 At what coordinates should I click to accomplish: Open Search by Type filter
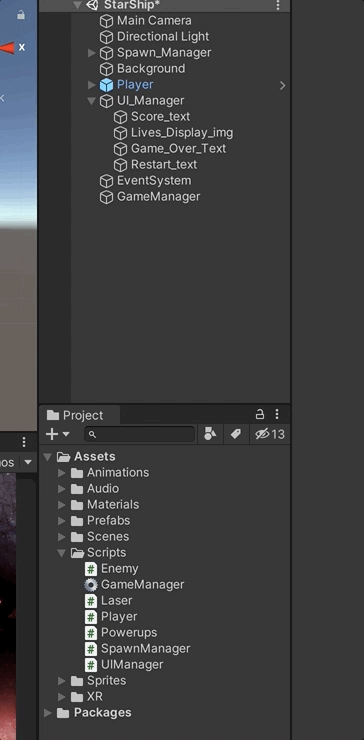coord(210,434)
